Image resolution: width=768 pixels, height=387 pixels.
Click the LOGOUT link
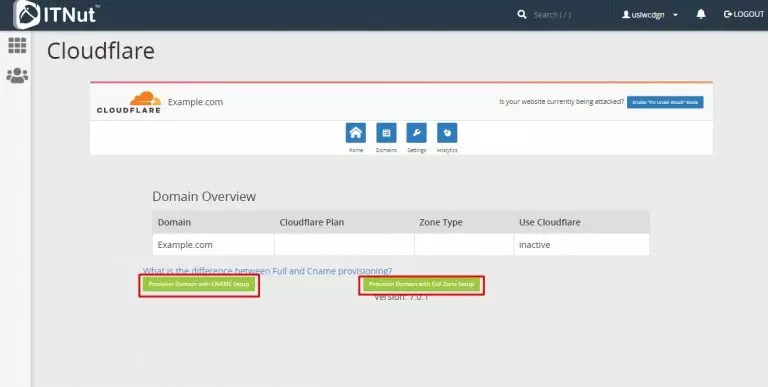[744, 14]
